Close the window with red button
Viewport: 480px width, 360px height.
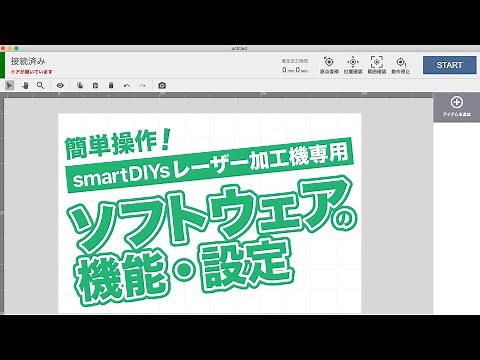tap(3, 48)
